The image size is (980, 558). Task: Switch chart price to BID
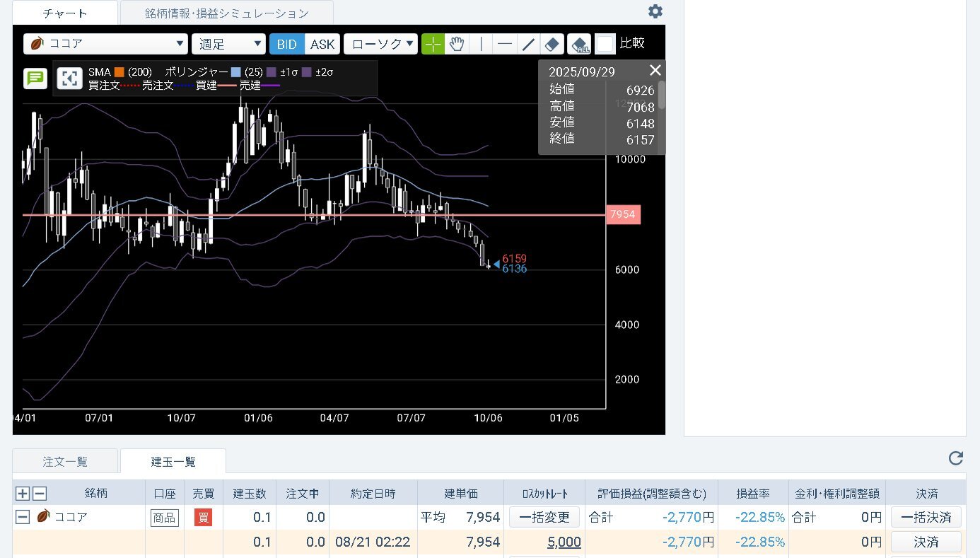[286, 44]
